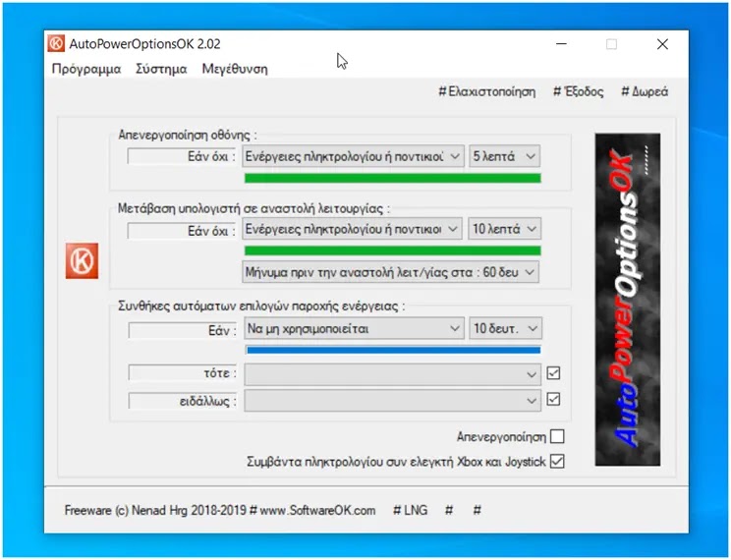Close the AutoPowerOptionsOK window
Screen dimensions: 731x560
coord(662,44)
